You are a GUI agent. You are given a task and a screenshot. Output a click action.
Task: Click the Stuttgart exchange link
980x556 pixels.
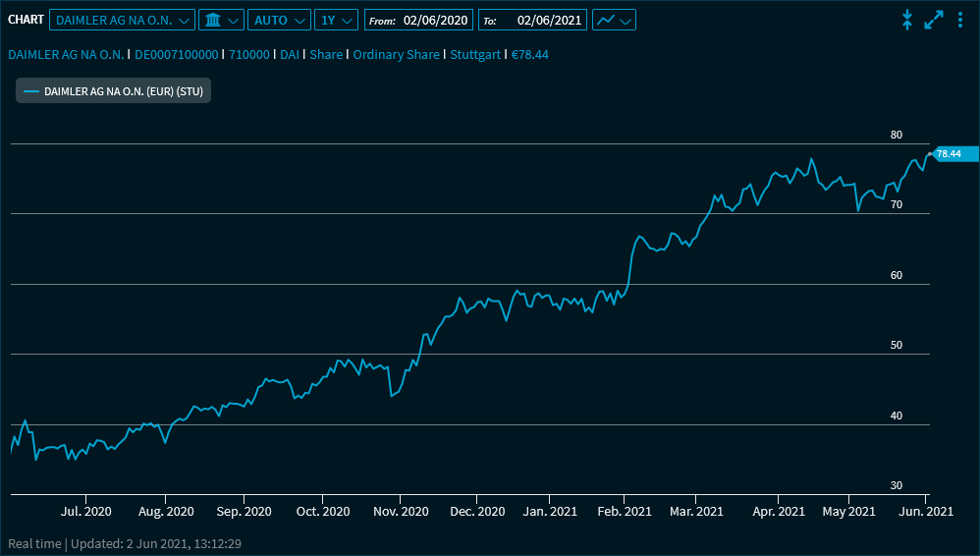pos(476,55)
